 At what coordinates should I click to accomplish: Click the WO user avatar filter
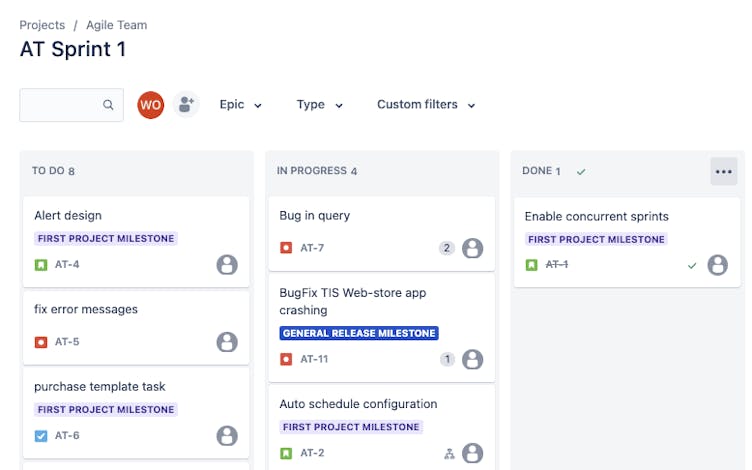pos(151,105)
